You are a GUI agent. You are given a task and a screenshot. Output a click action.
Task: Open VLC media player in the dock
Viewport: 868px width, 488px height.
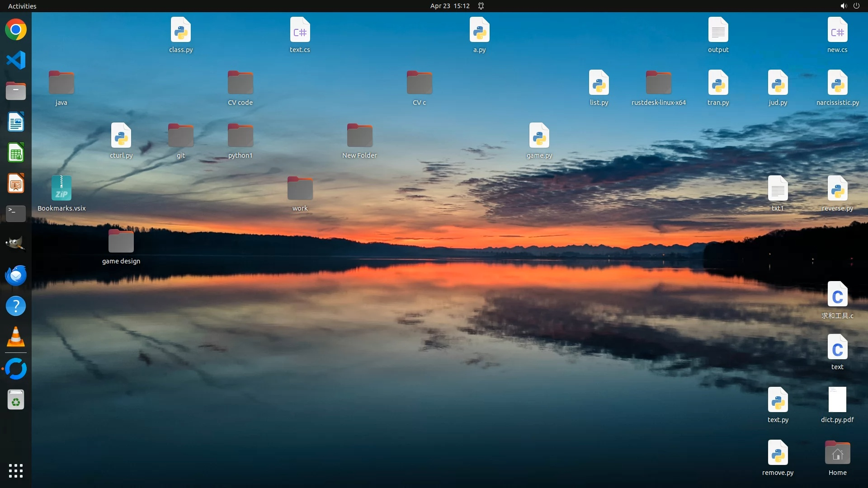pyautogui.click(x=16, y=337)
